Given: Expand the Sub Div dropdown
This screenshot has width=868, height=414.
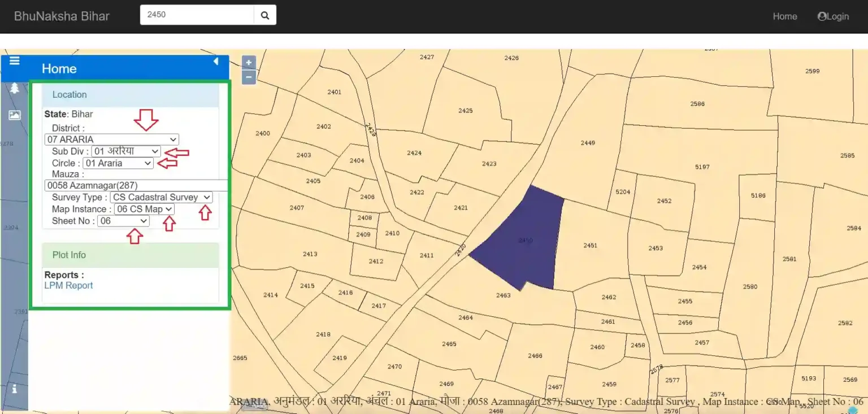Looking at the screenshot, I should 126,151.
